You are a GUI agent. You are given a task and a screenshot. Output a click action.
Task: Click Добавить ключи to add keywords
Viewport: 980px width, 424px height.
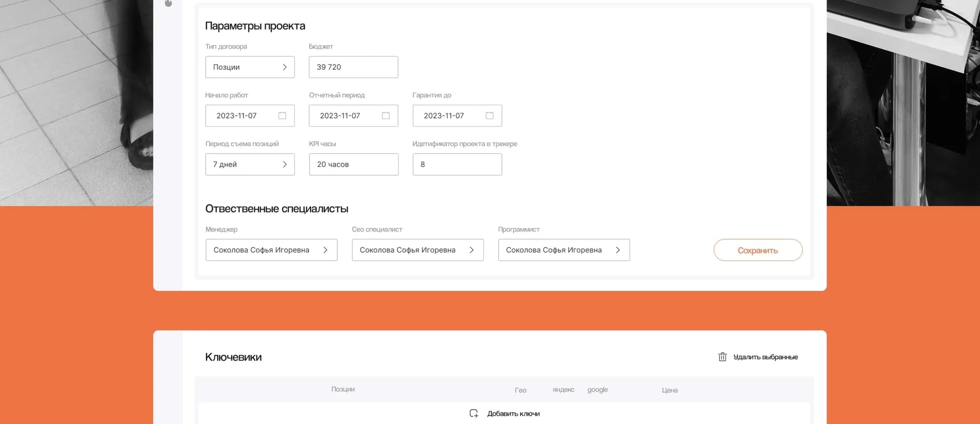pyautogui.click(x=513, y=414)
